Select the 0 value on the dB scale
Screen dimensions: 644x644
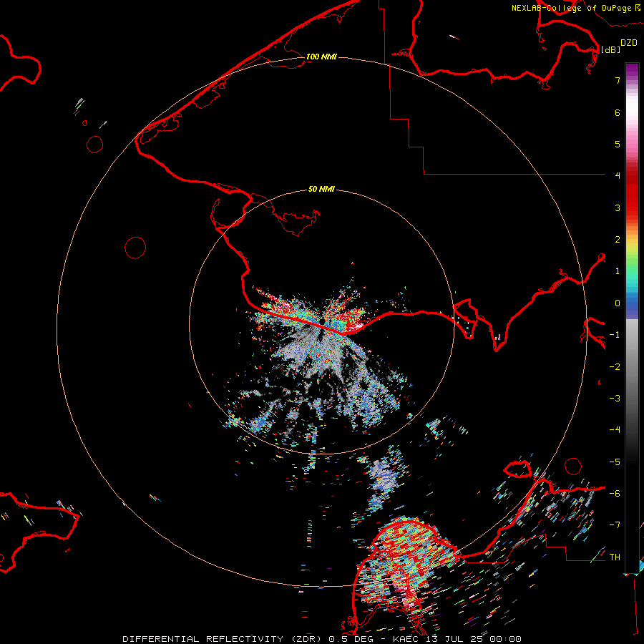tap(618, 303)
